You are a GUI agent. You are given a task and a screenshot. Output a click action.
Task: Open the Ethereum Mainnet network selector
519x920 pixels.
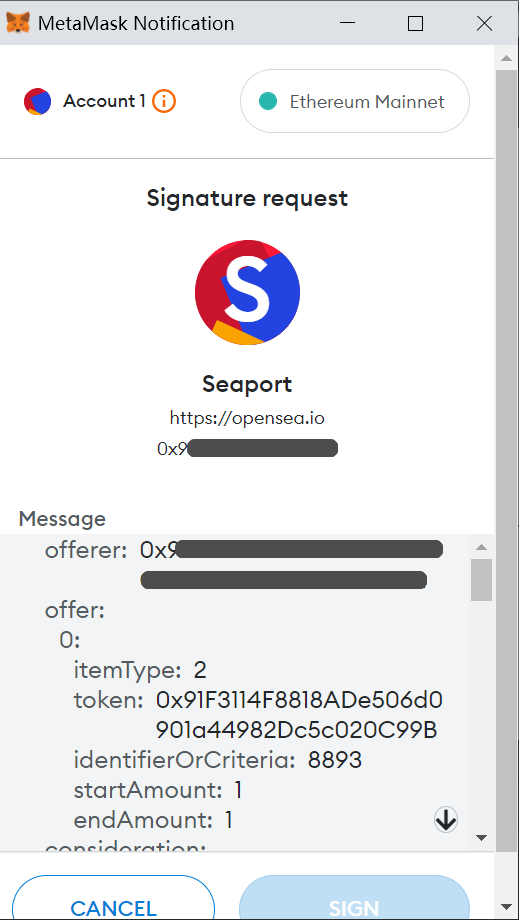click(x=355, y=102)
